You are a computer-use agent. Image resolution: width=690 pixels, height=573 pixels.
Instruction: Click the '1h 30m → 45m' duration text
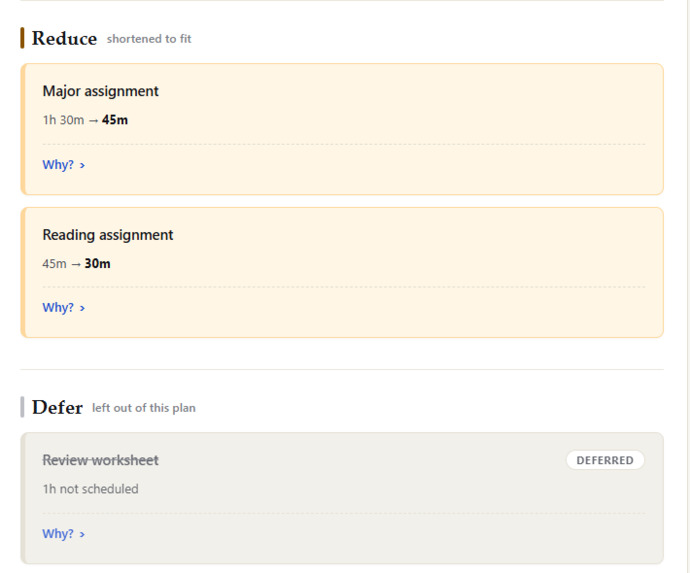point(85,120)
